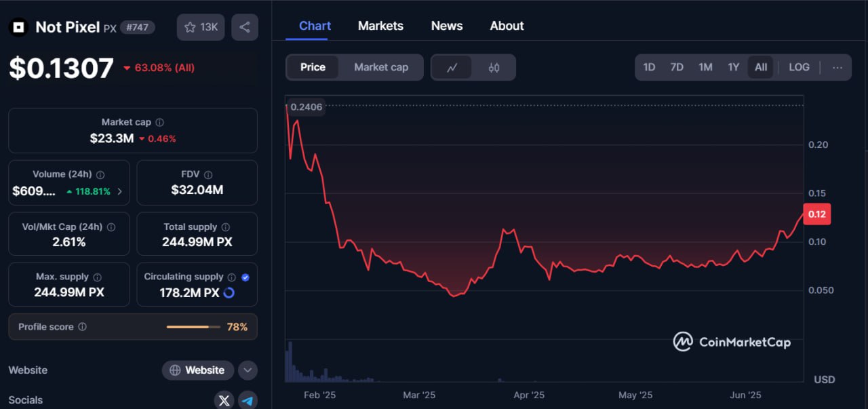Image resolution: width=868 pixels, height=409 pixels.
Task: Visit the Website link button
Action: pyautogui.click(x=197, y=370)
